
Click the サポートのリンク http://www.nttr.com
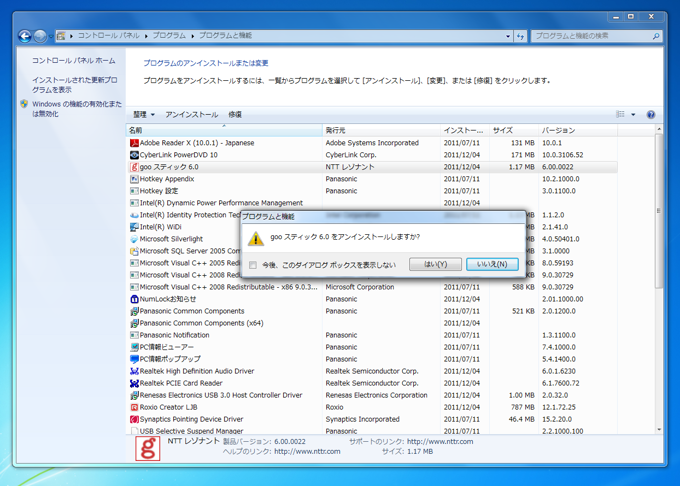pos(440,441)
